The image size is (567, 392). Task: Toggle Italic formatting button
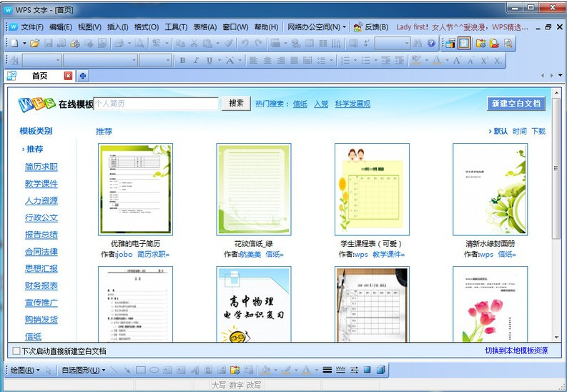click(196, 61)
